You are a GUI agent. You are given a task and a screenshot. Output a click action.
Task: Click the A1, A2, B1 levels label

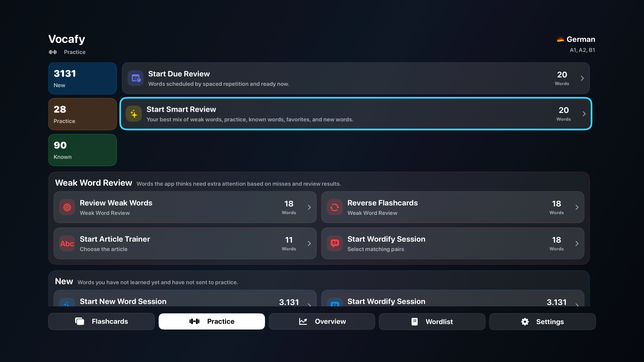[x=582, y=50]
